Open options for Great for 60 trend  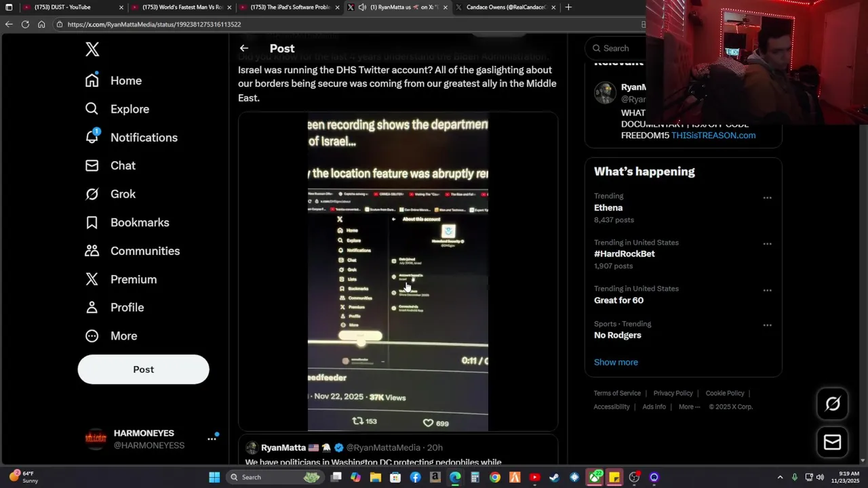(x=767, y=290)
